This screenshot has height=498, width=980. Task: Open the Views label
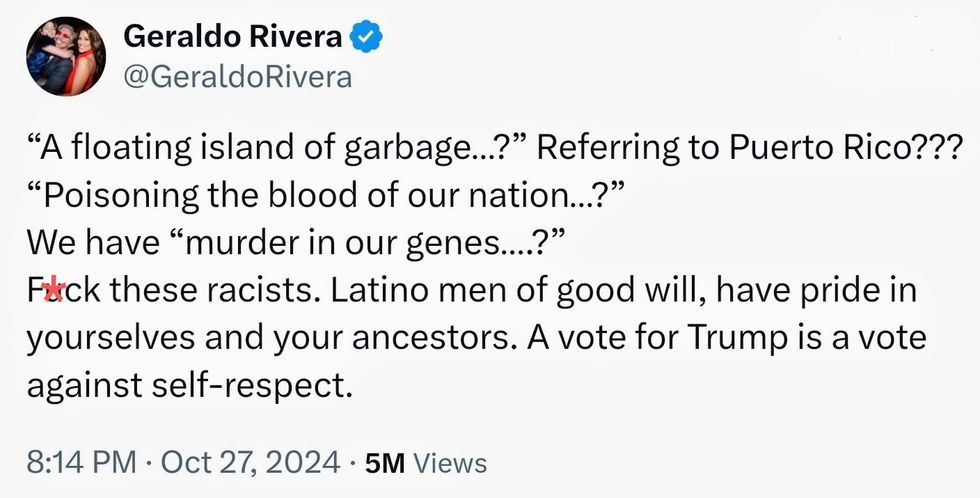click(450, 464)
